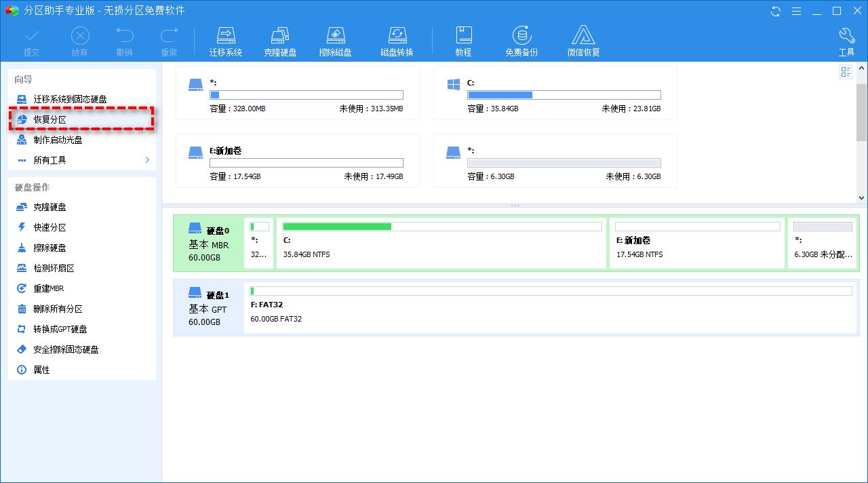The width and height of the screenshot is (868, 483).
Task: Click the 克隆硬盘 (Clone Disk) toolbar icon
Action: (x=281, y=39)
